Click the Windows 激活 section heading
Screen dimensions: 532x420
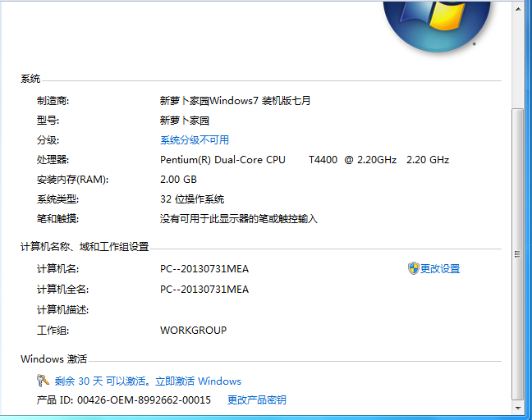click(54, 358)
